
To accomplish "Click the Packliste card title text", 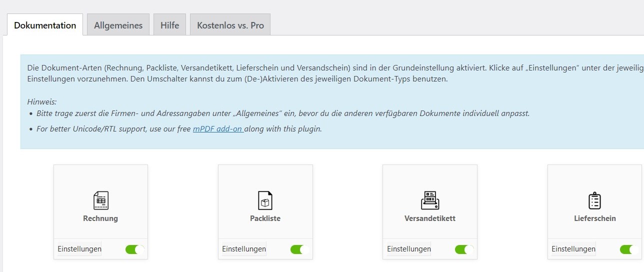I will pyautogui.click(x=265, y=218).
